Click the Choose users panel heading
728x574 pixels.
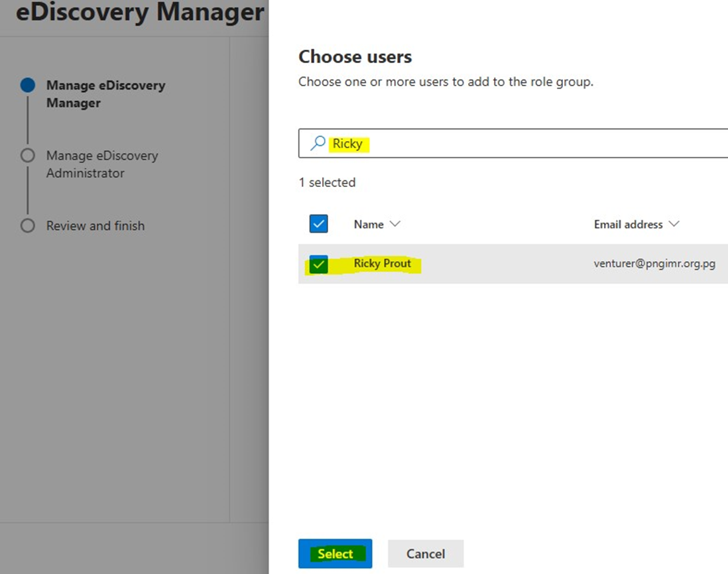[x=355, y=57]
